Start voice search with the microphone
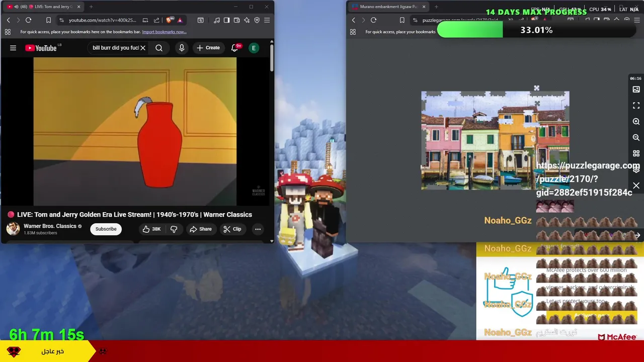The image size is (644, 362). [x=182, y=48]
